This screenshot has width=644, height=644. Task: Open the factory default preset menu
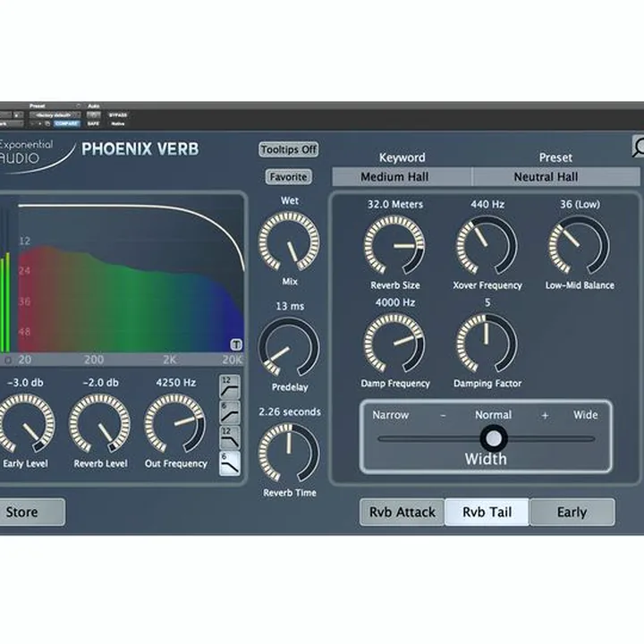point(55,115)
